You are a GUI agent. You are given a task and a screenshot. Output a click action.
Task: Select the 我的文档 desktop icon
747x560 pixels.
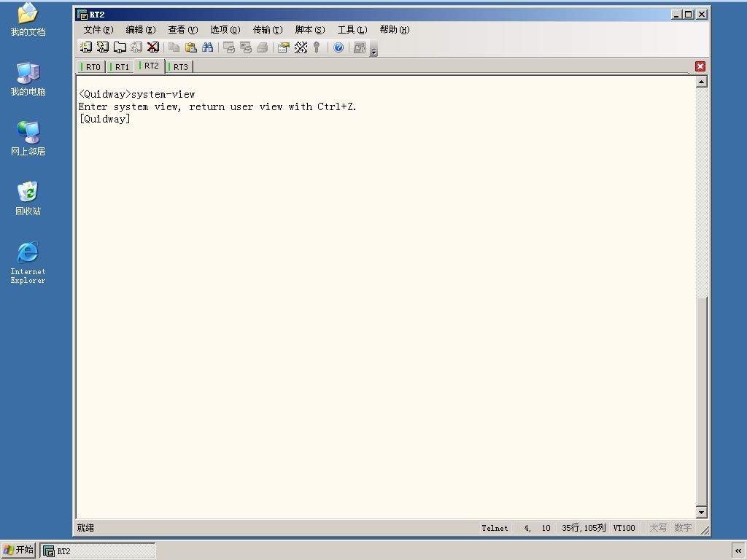(28, 20)
